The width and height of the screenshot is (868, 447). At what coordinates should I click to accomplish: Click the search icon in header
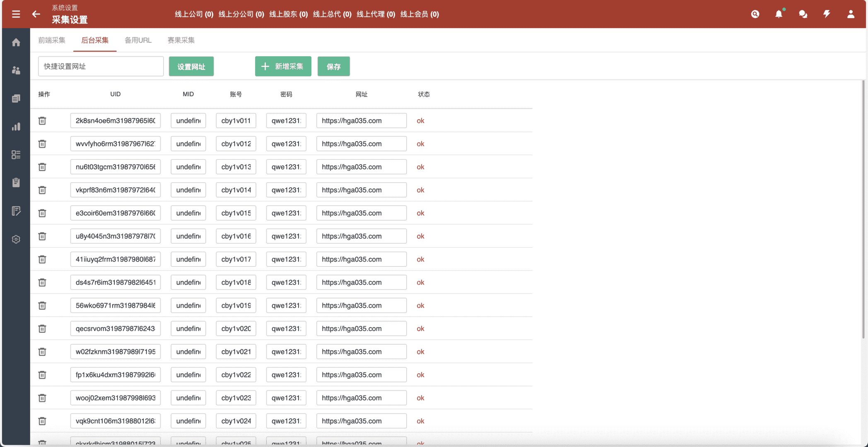[755, 14]
